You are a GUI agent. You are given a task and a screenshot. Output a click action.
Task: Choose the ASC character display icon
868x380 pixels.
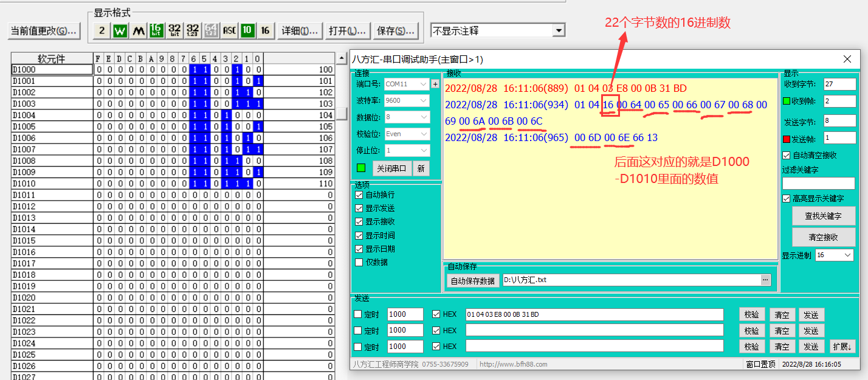(229, 30)
